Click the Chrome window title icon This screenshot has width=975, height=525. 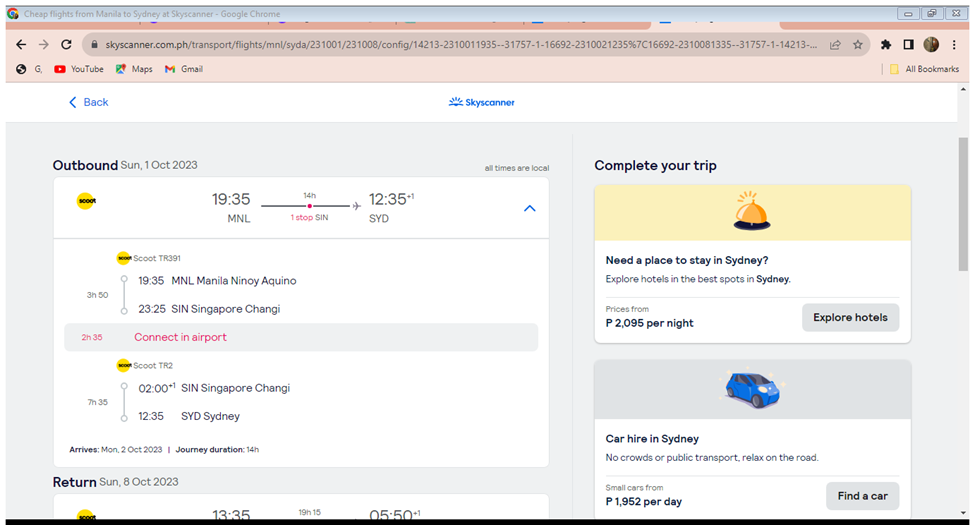pyautogui.click(x=13, y=14)
